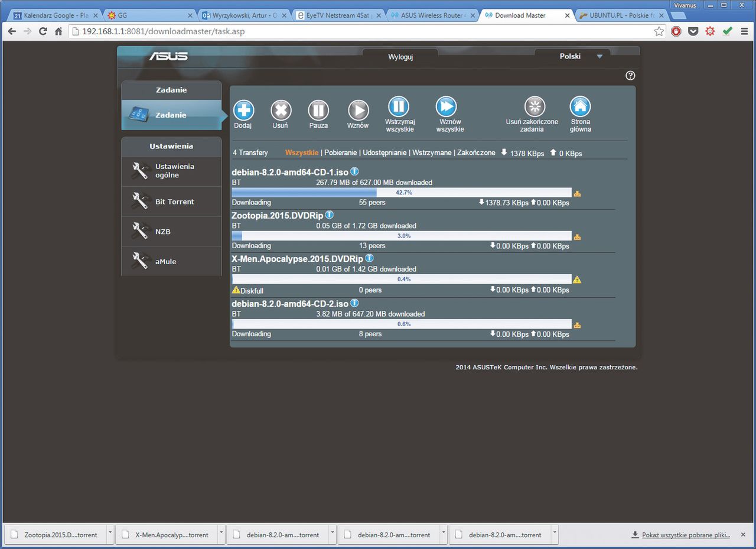Click the Wyloguj button
This screenshot has height=549, width=756.
click(400, 57)
